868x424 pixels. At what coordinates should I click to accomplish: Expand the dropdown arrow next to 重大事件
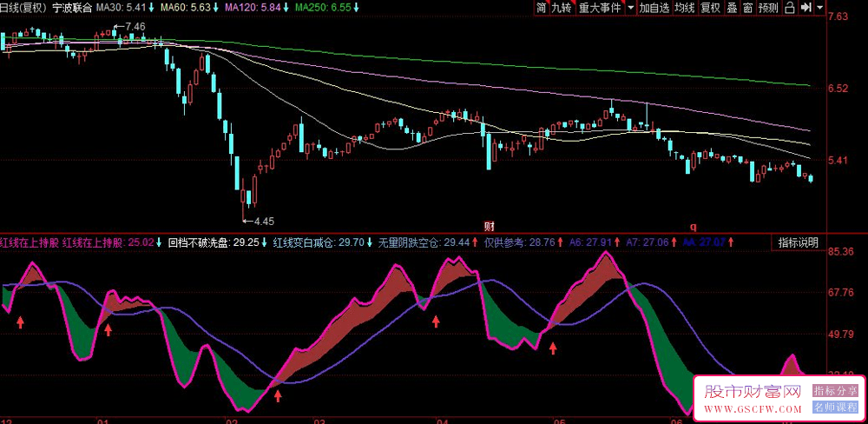tap(630, 8)
